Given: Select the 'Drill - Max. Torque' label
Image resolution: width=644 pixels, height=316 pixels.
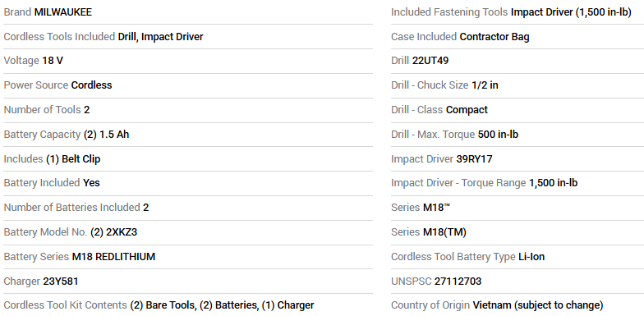Looking at the screenshot, I should click(x=433, y=135).
